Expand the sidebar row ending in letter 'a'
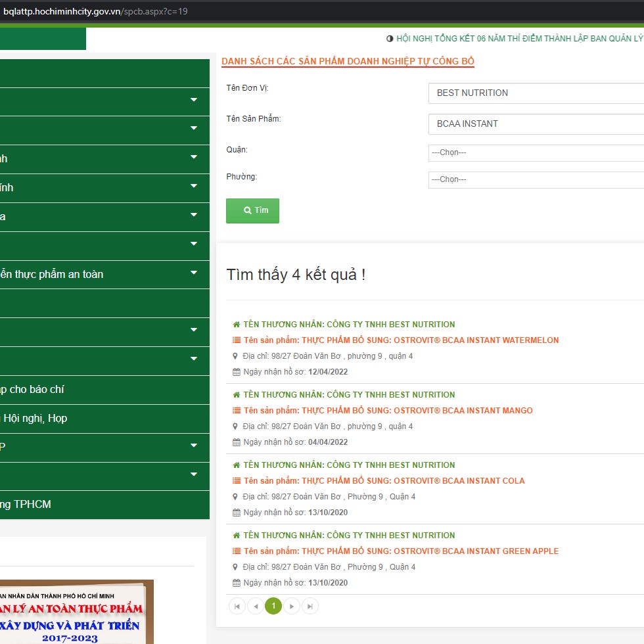 coord(194,215)
